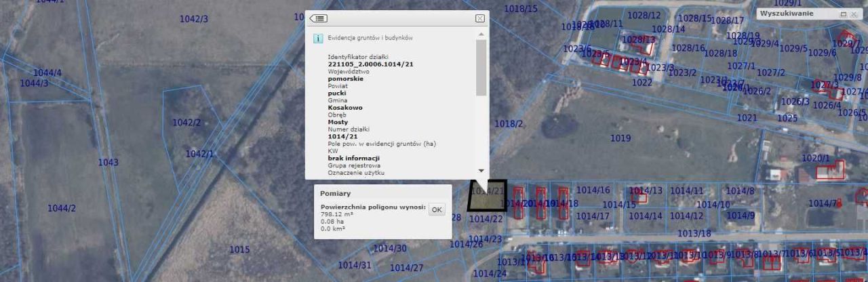Select parcel 1014/8 on the map

[x=741, y=191]
